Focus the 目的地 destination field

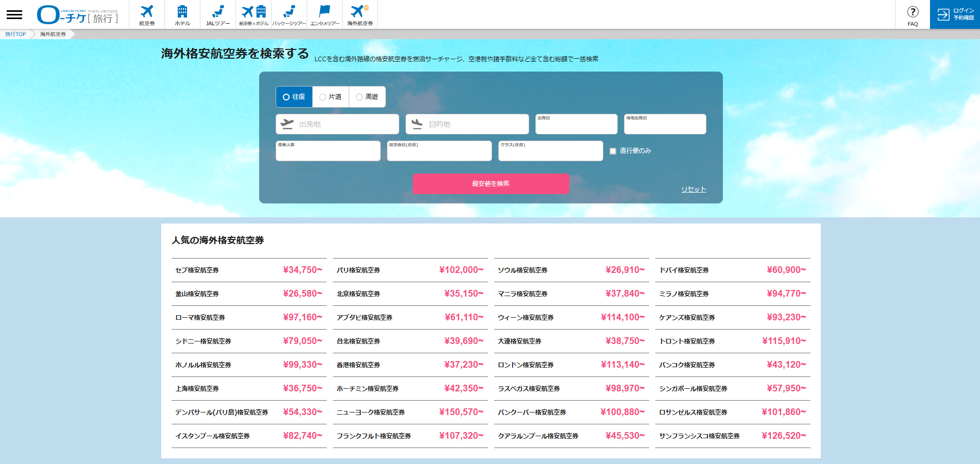point(467,124)
